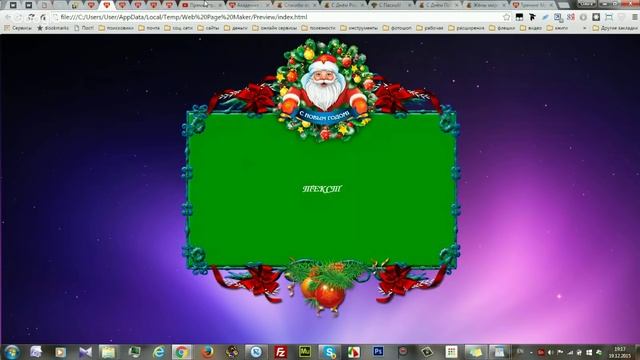Show hidden bookmarks via overflow chevron
Viewport: 640px width, 360px height.
point(584,28)
